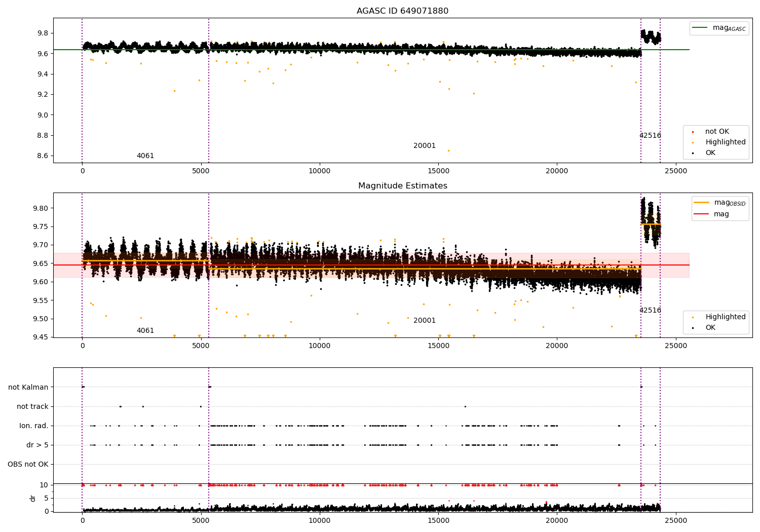The height and width of the screenshot is (532, 760).
Task: Click y-axis tick 9.65 on Magnitude Estimates plot
Action: click(41, 264)
